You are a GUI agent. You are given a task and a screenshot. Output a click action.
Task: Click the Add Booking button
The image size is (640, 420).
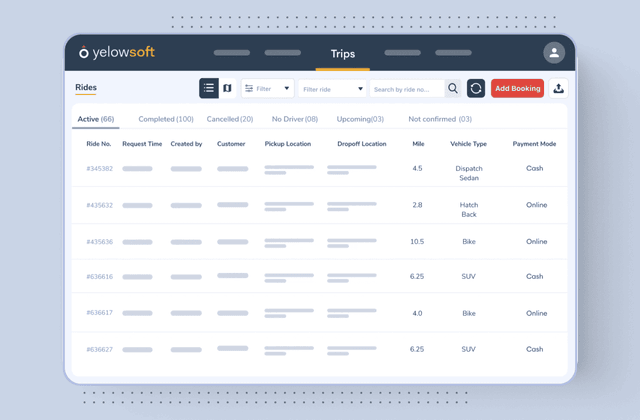point(517,89)
